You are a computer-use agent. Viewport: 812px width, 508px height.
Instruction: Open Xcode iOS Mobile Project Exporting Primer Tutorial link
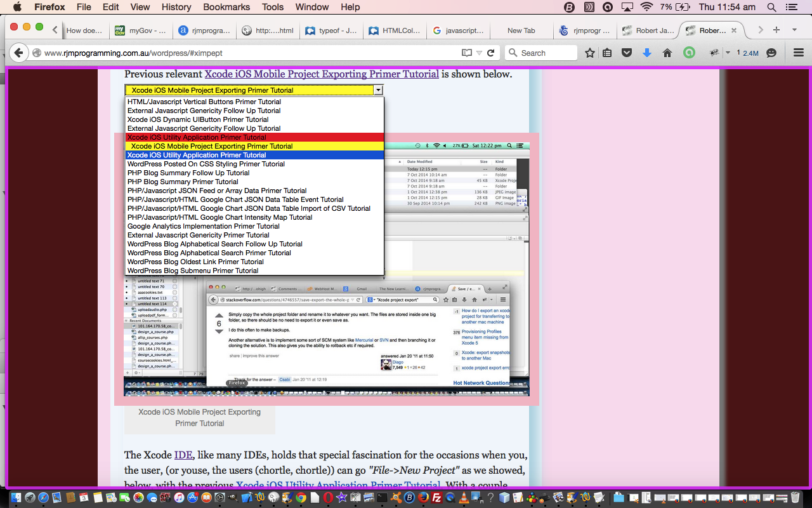click(322, 74)
